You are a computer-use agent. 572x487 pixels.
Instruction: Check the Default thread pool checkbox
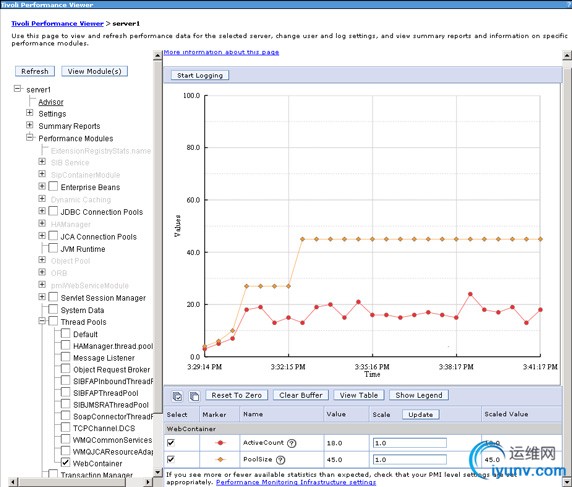66,333
